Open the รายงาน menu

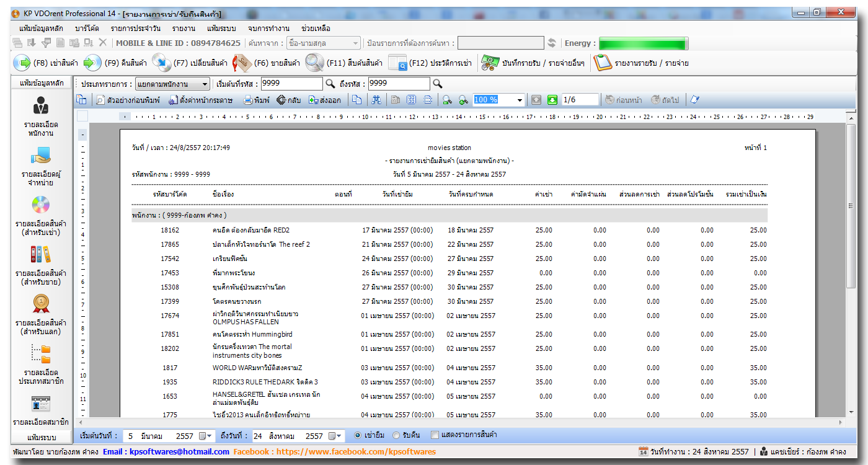[x=184, y=29]
